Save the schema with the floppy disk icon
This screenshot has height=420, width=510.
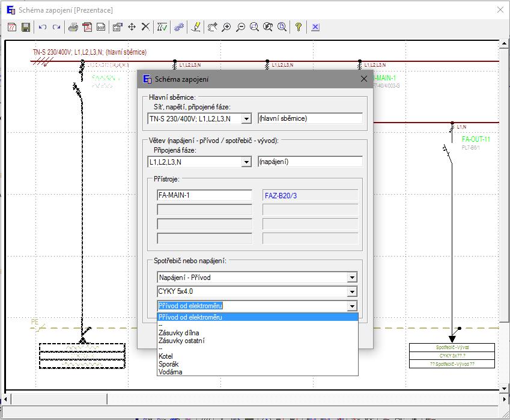(26, 27)
